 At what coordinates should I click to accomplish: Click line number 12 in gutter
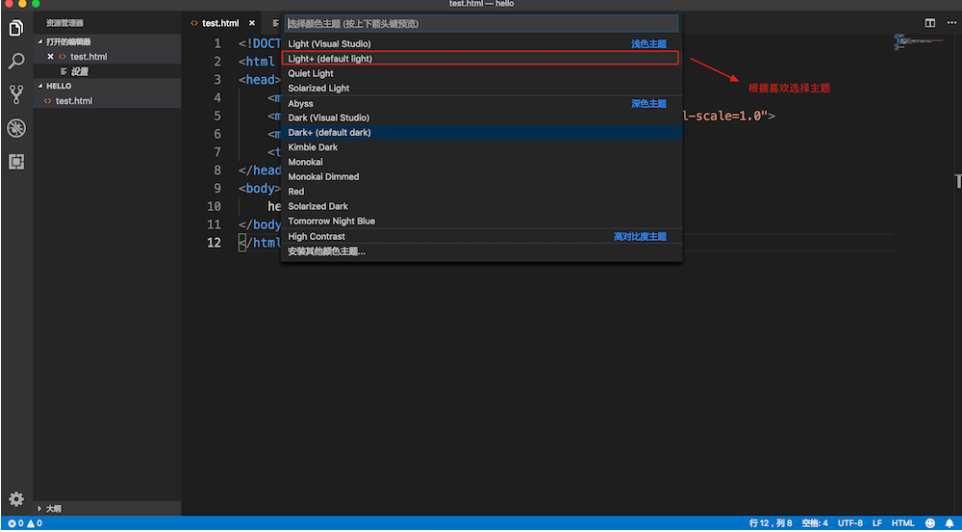click(x=214, y=242)
